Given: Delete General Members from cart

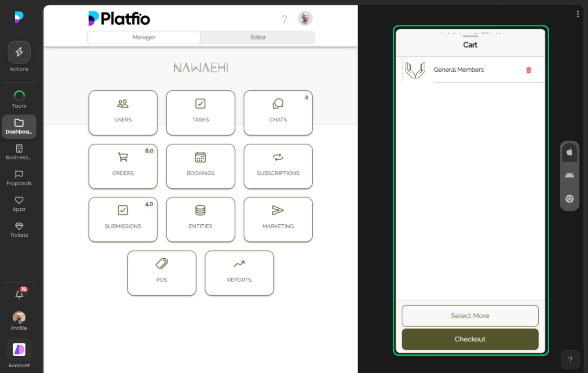Looking at the screenshot, I should click(529, 70).
